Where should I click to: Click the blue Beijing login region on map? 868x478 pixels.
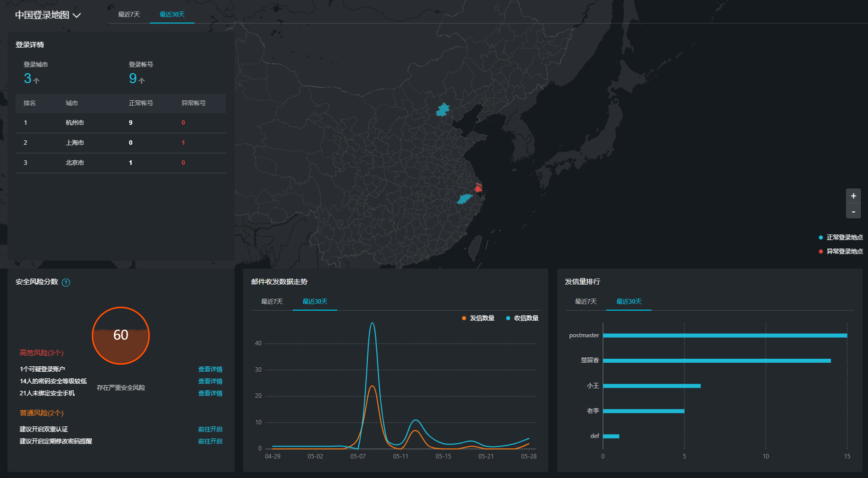tap(443, 110)
